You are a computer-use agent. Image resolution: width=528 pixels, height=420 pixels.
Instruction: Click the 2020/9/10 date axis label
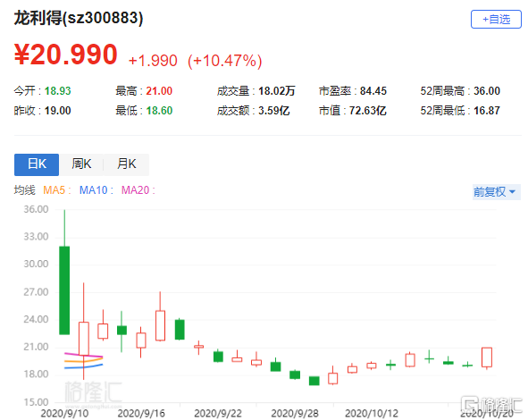(x=64, y=413)
